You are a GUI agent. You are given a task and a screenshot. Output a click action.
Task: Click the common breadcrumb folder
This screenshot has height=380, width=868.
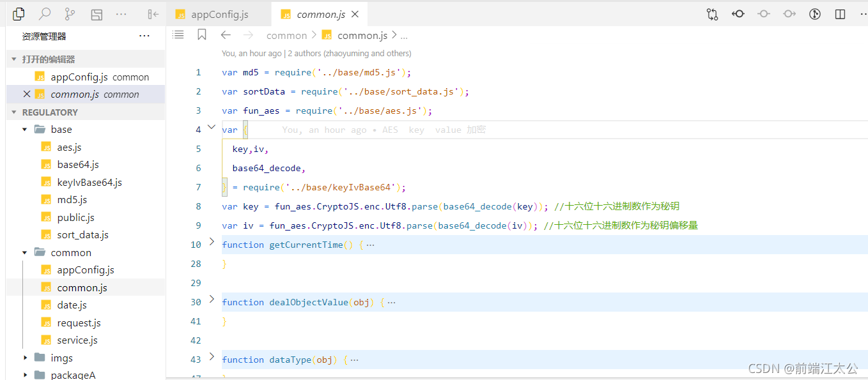point(286,35)
